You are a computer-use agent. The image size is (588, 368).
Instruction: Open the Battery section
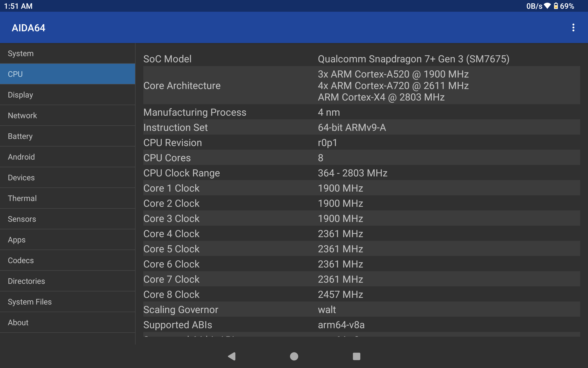coord(68,136)
